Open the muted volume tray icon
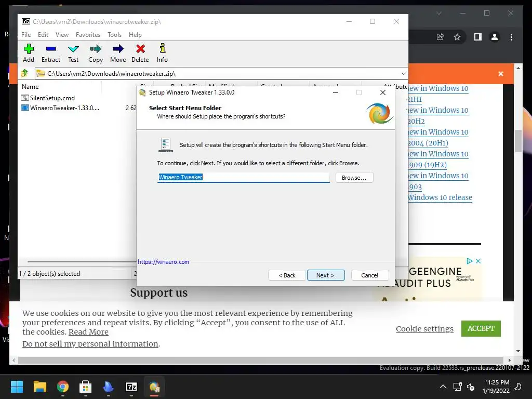Image resolution: width=532 pixels, height=399 pixels. [x=471, y=387]
